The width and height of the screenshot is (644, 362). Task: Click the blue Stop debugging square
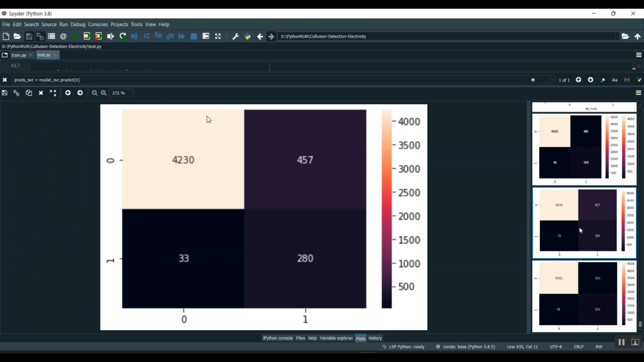click(194, 36)
